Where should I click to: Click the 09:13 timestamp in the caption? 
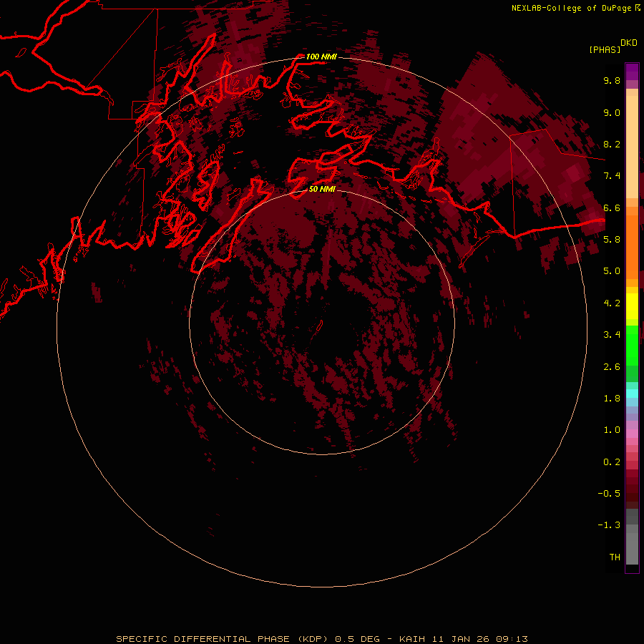pyautogui.click(x=512, y=639)
